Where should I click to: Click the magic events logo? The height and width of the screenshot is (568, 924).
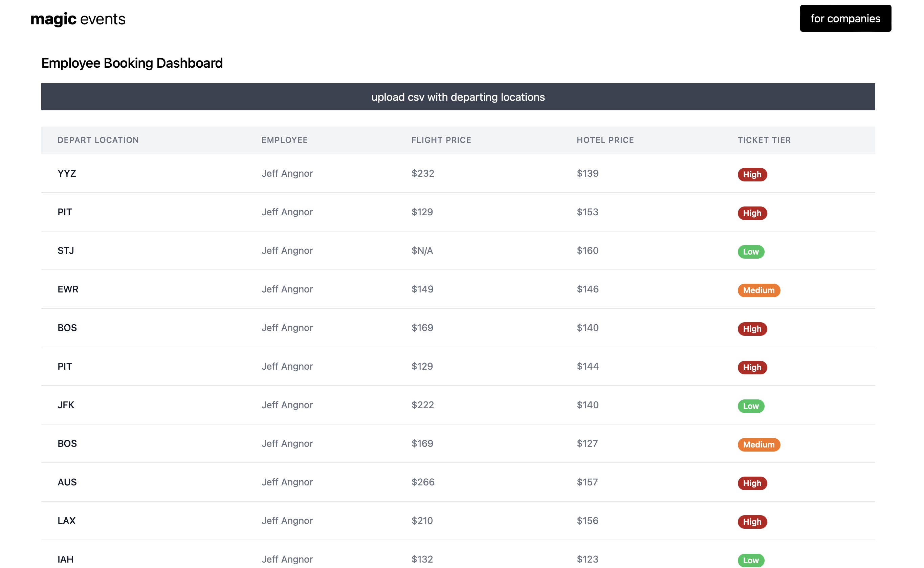pyautogui.click(x=78, y=19)
